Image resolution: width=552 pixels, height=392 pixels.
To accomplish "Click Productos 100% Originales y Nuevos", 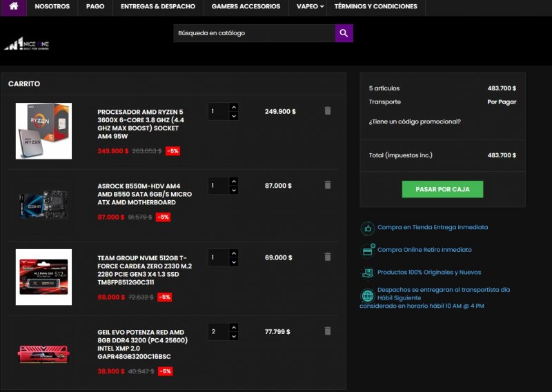I will [429, 272].
